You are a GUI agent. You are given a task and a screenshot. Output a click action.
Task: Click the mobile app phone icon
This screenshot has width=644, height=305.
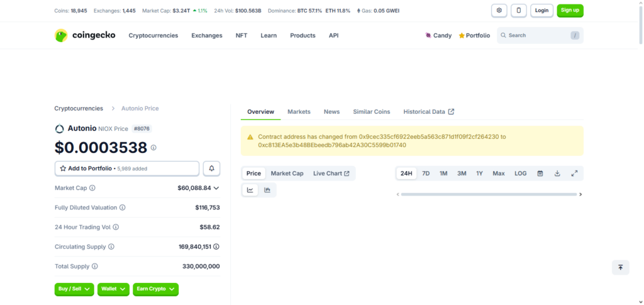(519, 11)
